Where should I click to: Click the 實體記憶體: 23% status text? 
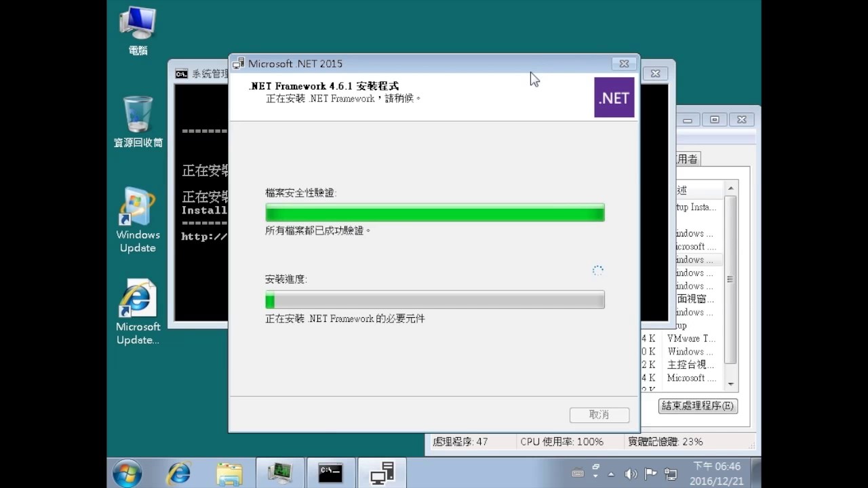665,441
